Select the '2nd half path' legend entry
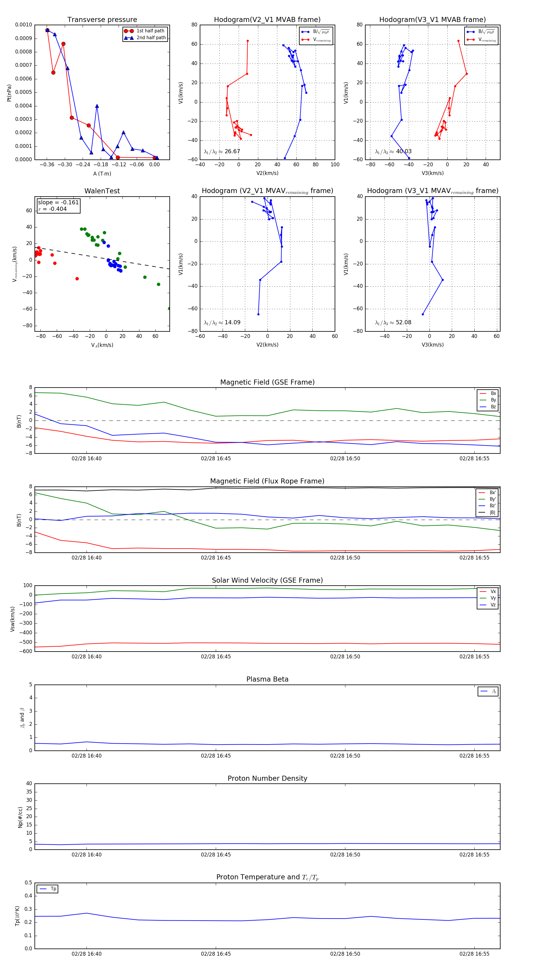The width and height of the screenshot is (535, 980). [x=145, y=38]
